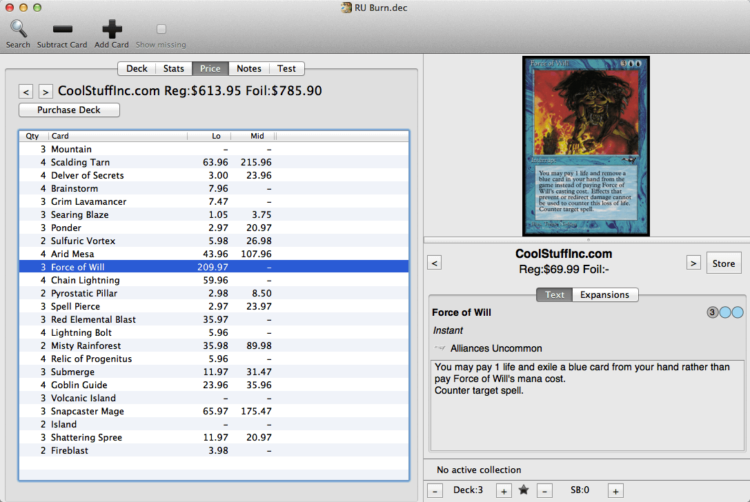Switch to the Stats tab

[173, 69]
